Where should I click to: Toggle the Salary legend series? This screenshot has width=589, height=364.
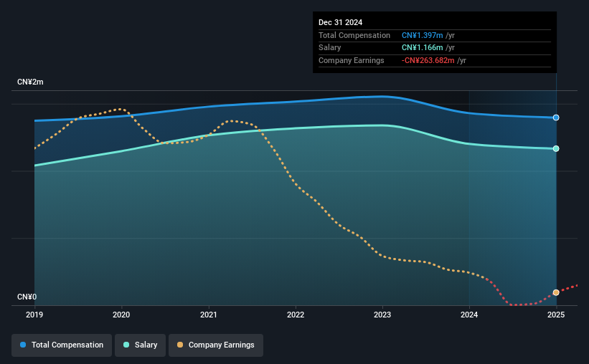click(140, 345)
